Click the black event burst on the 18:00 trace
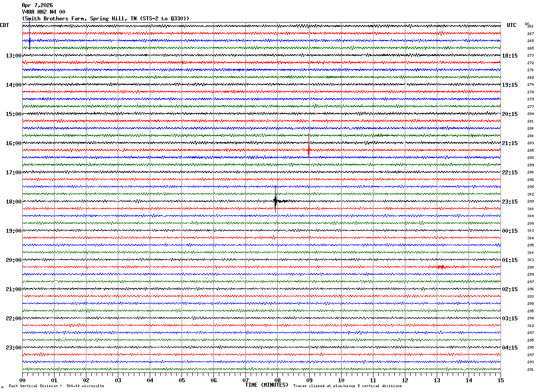Screen dimensions: 536x392 pyautogui.click(x=276, y=201)
